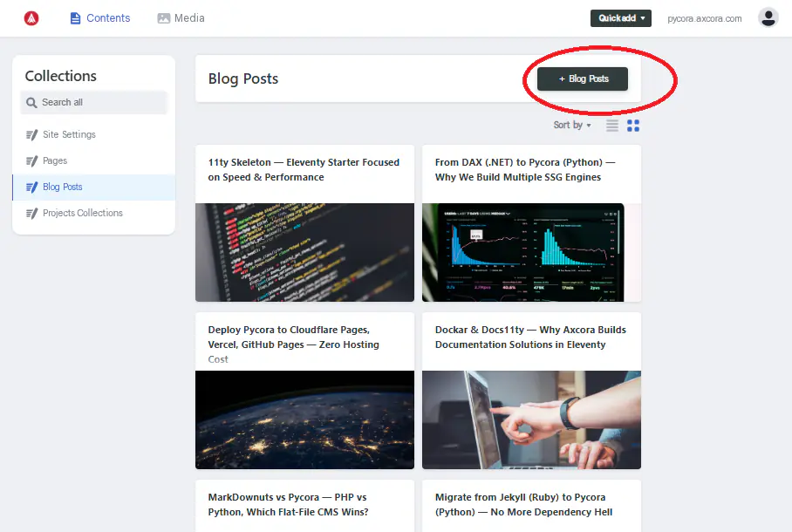The image size is (792, 532).
Task: Open the Sort by dropdown
Action: [572, 125]
